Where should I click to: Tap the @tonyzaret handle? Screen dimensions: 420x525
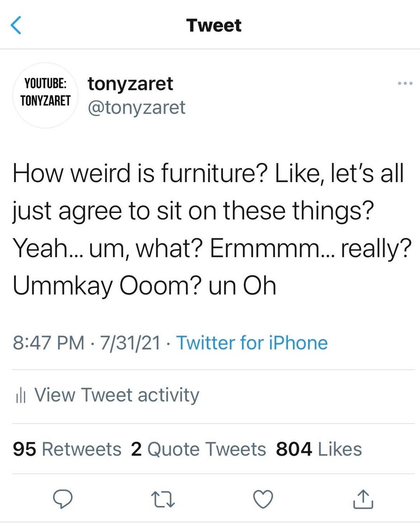(x=136, y=107)
